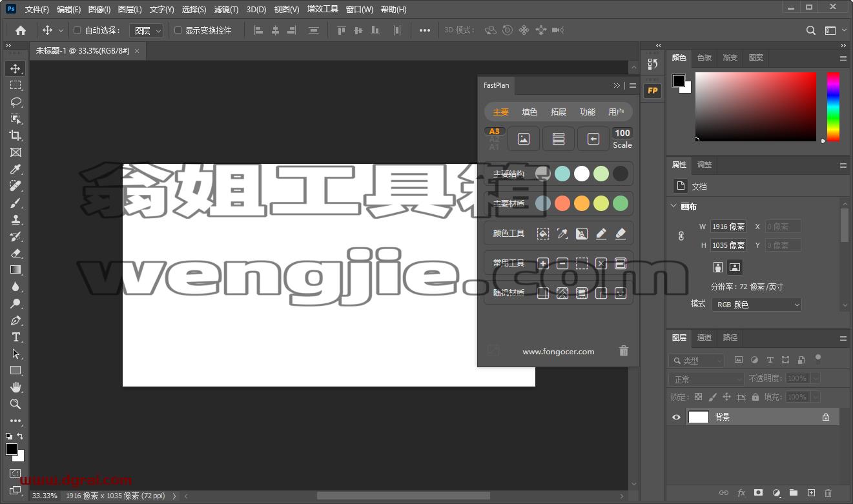Toggle Quick Mask mode icon
This screenshot has height=504, width=853.
(x=15, y=474)
